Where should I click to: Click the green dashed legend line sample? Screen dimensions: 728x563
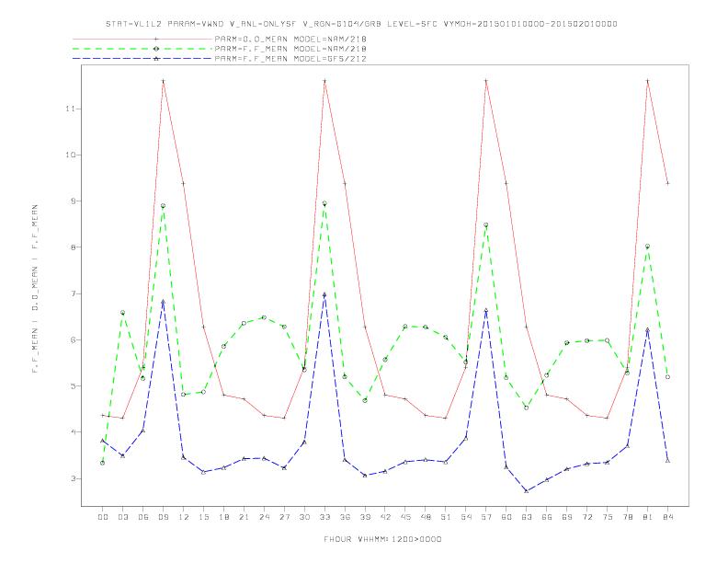pyautogui.click(x=142, y=49)
